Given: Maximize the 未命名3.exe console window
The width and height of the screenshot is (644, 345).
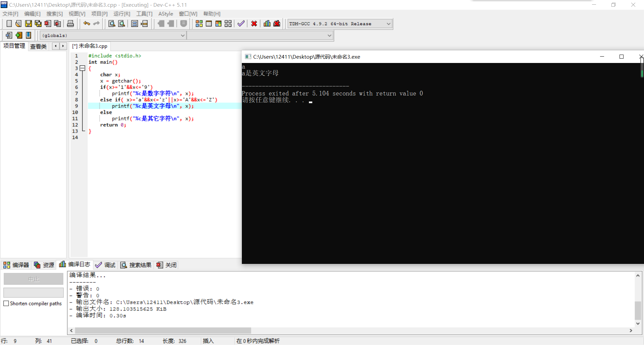Looking at the screenshot, I should (622, 57).
